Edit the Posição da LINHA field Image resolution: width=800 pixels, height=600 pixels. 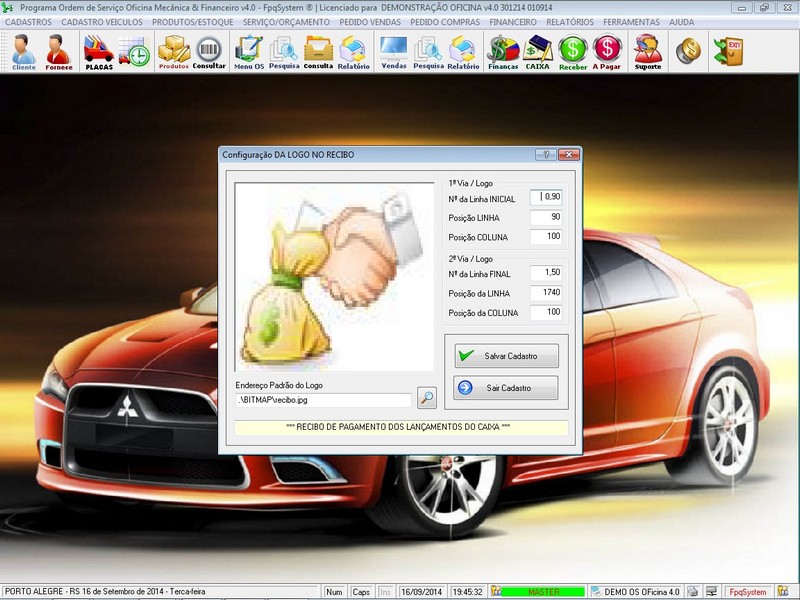(x=546, y=292)
